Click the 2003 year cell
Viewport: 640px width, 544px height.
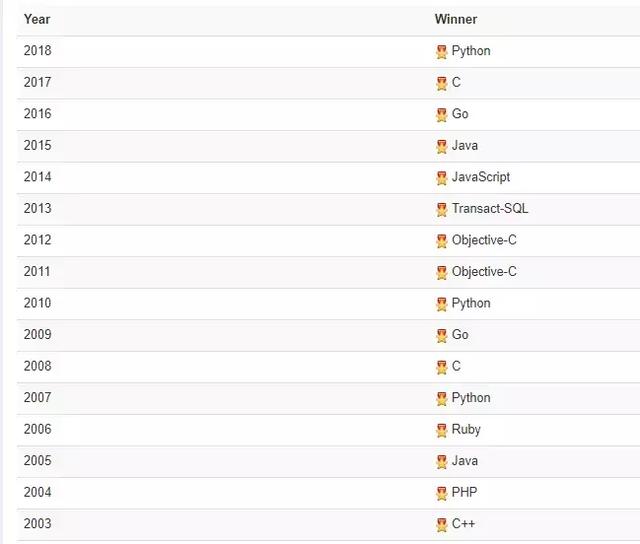coord(38,523)
